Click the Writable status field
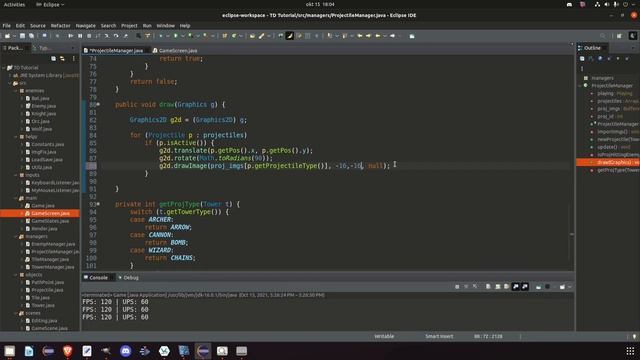Screen dimensions: 640x360 384,336
